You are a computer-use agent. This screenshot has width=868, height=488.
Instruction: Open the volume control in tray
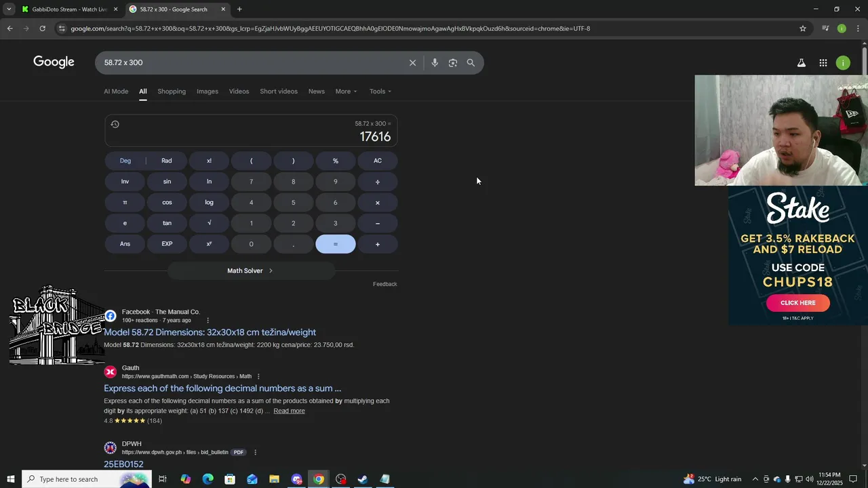click(x=809, y=479)
